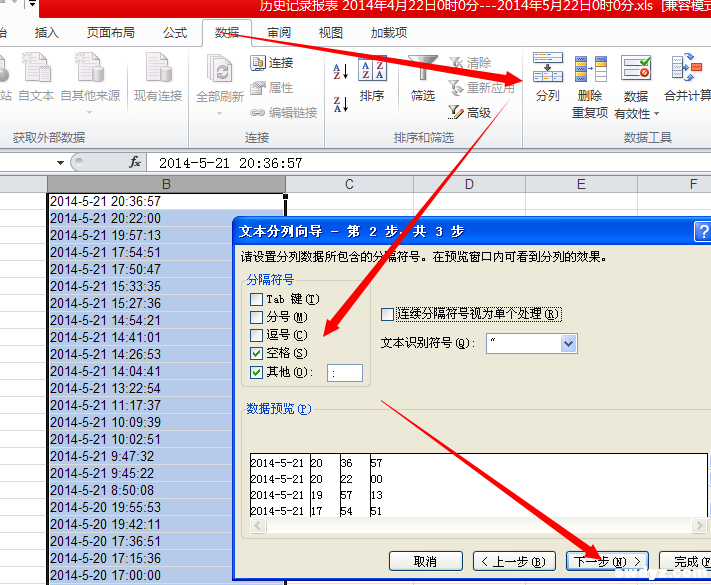The height and width of the screenshot is (585, 711).
Task: Click the wizard dialog help question icon
Action: pyautogui.click(x=703, y=232)
